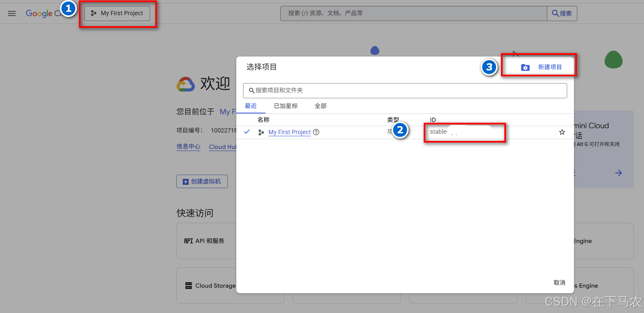The image size is (644, 313).
Task: Switch to the 最近 tab
Action: pyautogui.click(x=251, y=106)
